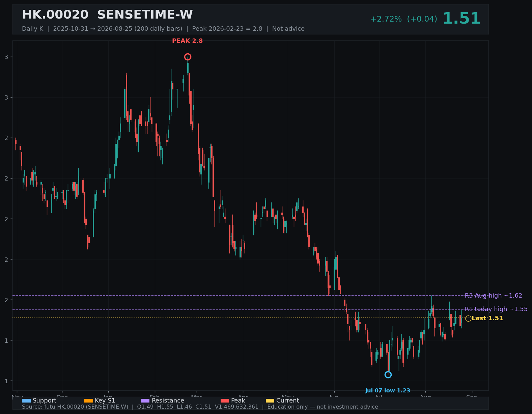Click the 'O1.49' open value in footer
The height and width of the screenshot is (414, 532).
(145, 407)
